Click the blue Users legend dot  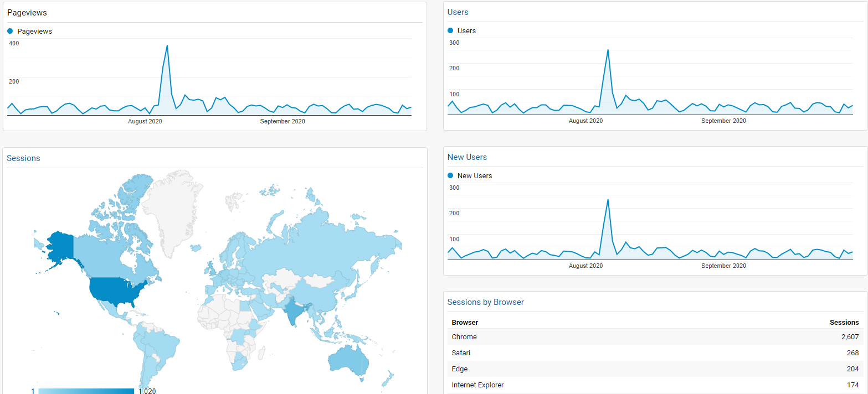point(450,31)
